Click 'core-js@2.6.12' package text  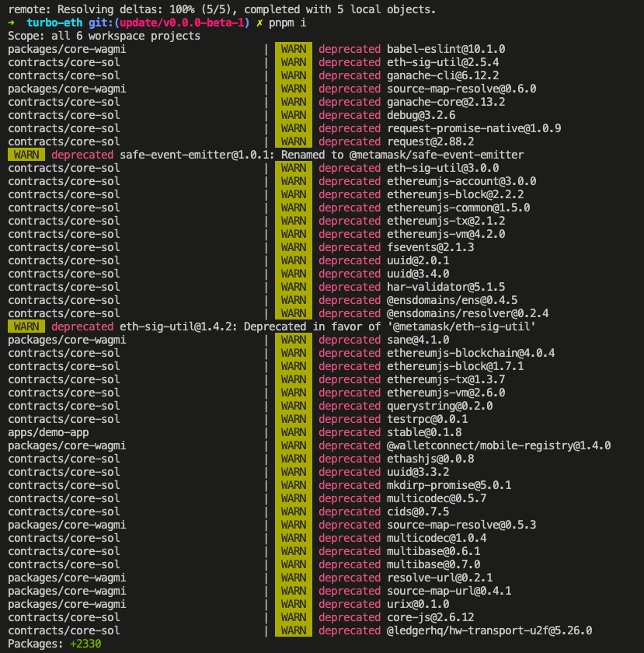[x=430, y=617]
